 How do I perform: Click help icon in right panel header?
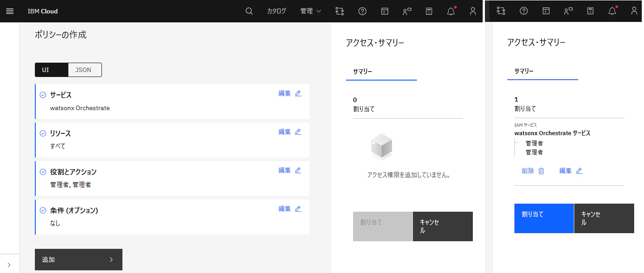(524, 11)
